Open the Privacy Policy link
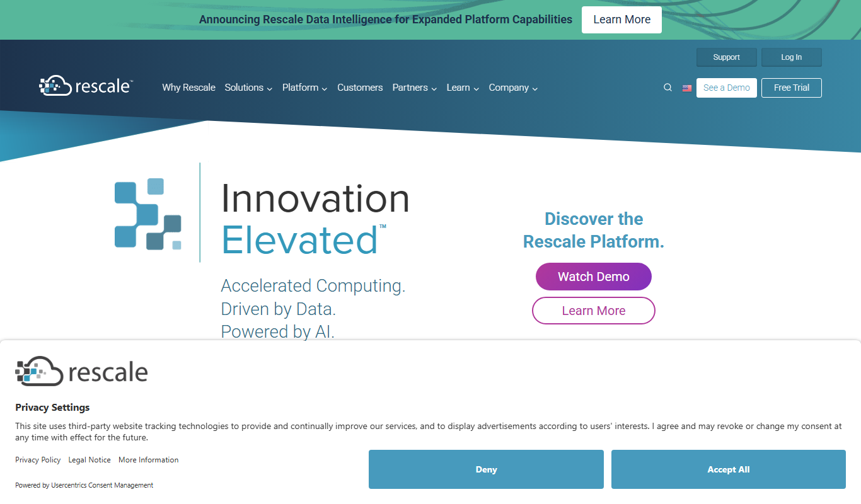This screenshot has height=504, width=861. point(38,460)
